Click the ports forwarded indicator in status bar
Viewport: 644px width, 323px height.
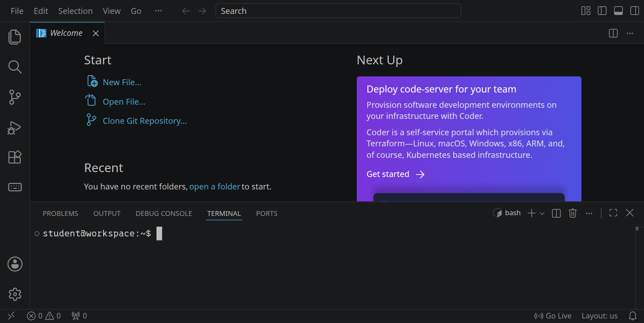coord(79,316)
